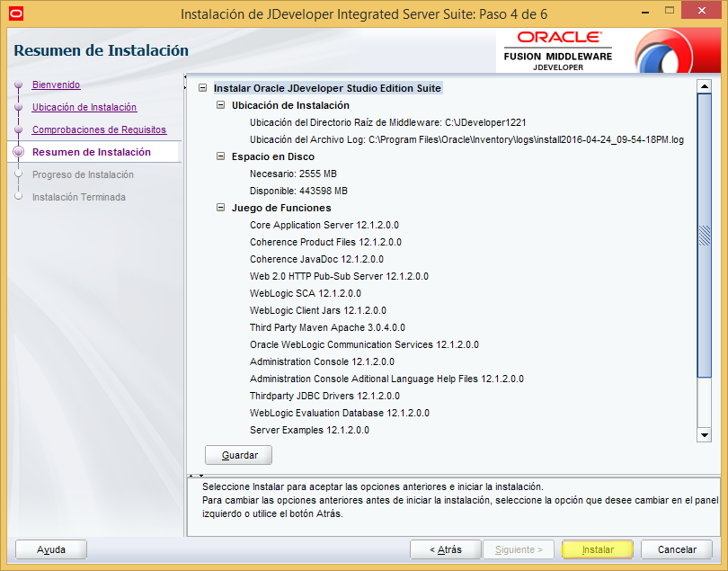Select Administration Console Aditional Language Help Files row
The width and height of the screenshot is (728, 571).
386,379
